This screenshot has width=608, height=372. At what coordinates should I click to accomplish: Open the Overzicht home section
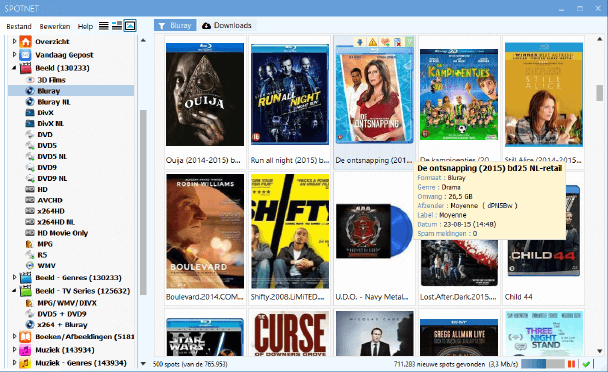tap(52, 42)
